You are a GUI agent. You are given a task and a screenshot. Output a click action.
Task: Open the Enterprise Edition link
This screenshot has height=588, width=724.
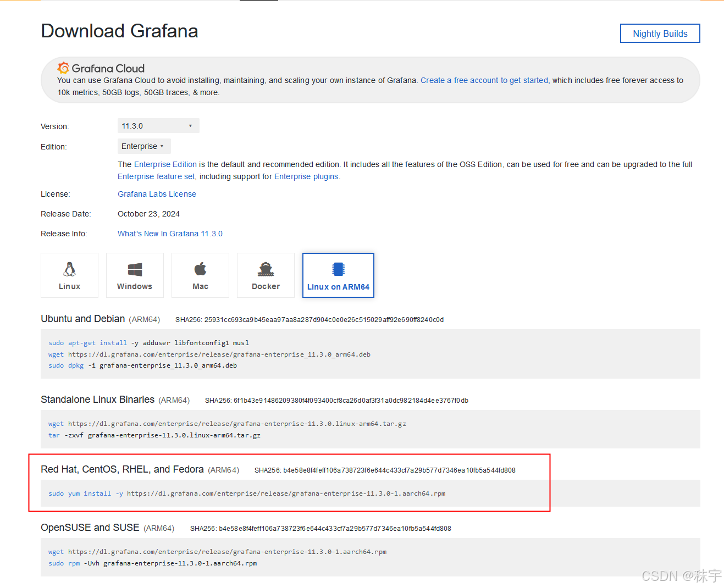165,164
